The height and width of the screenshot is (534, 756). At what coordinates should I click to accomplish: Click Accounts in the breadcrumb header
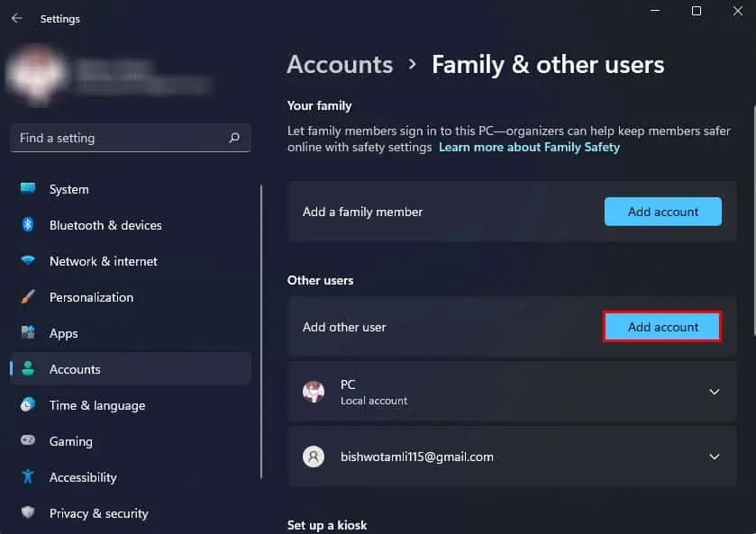click(x=340, y=64)
